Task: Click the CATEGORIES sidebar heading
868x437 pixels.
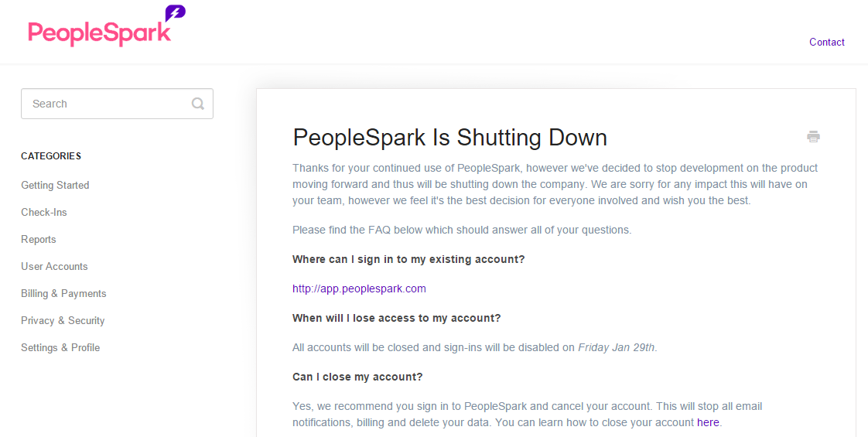Action: click(x=51, y=156)
